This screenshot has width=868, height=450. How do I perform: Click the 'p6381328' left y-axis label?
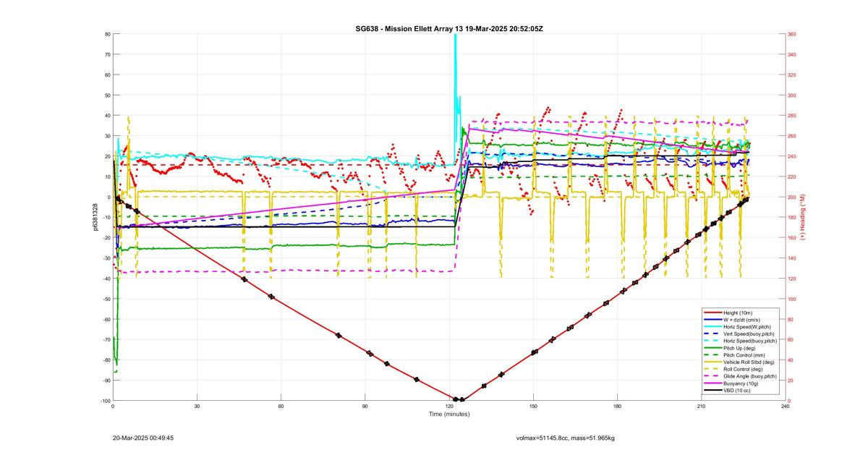pos(95,217)
